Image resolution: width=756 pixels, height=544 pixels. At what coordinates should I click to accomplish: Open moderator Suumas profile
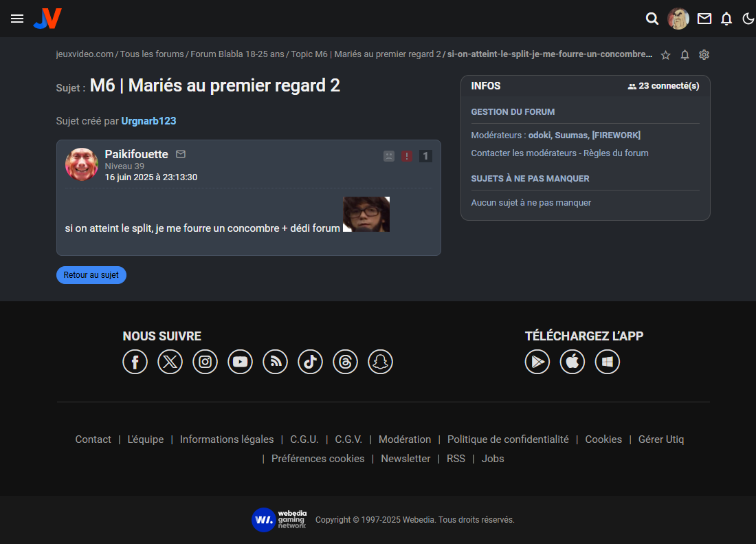coord(571,135)
